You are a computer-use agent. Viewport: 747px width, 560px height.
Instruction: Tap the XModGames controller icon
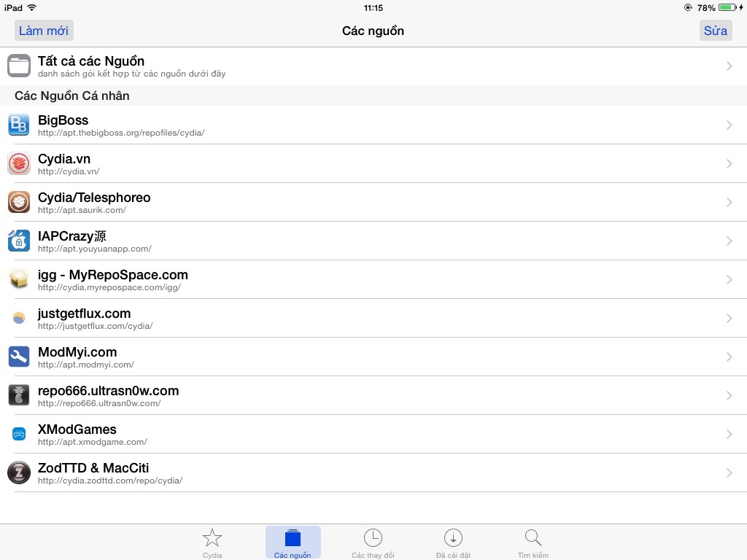[x=19, y=434]
